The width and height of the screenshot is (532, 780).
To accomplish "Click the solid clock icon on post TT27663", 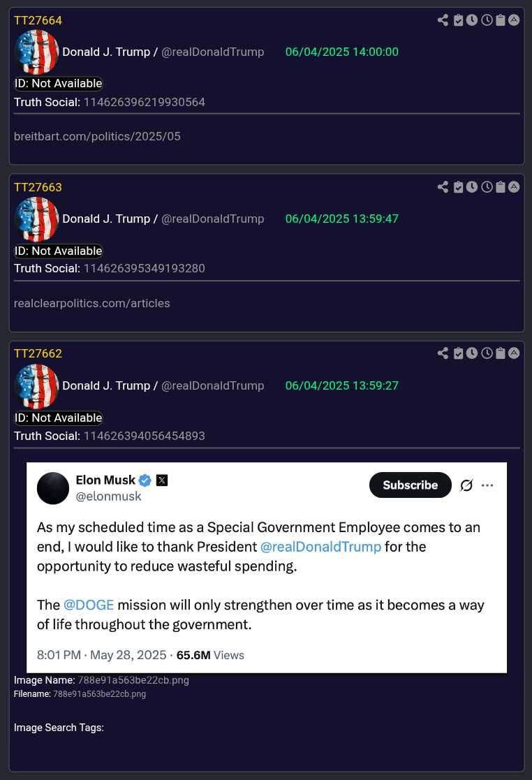I will 472,187.
